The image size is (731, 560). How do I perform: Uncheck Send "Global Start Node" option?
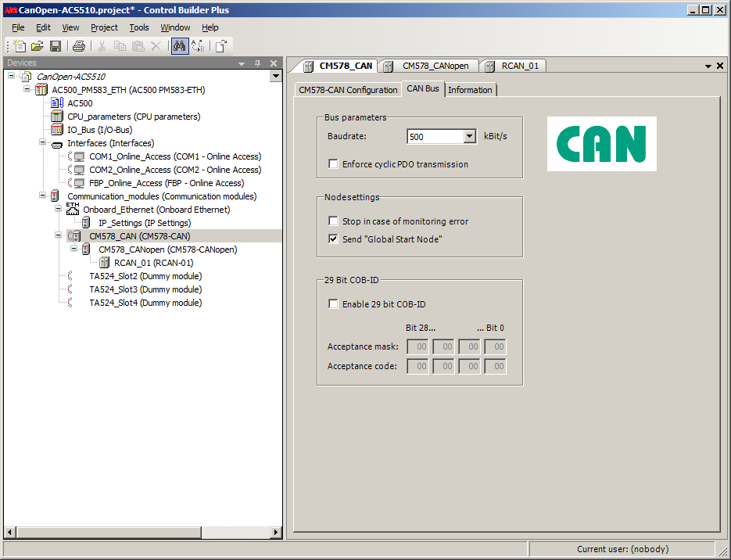click(x=334, y=239)
